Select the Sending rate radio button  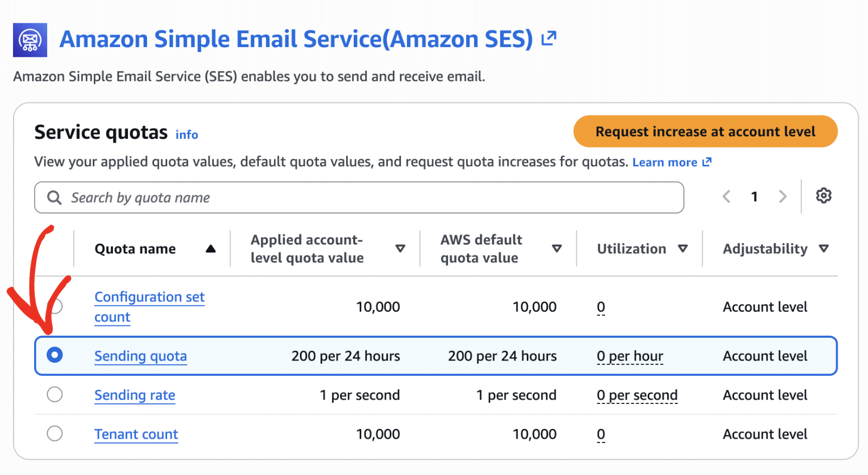55,394
